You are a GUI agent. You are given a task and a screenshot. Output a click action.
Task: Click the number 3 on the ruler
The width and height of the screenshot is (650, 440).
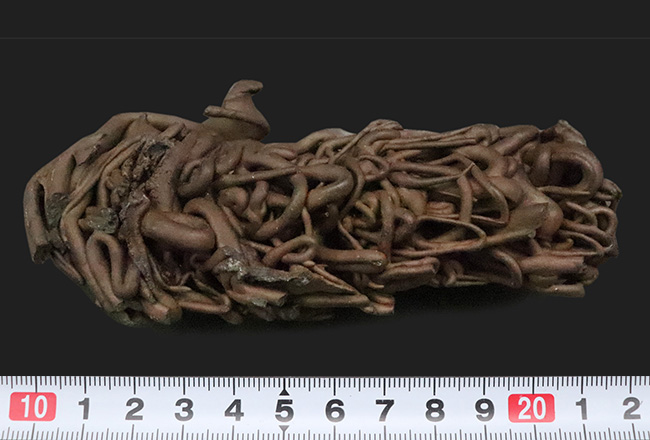pyautogui.click(x=184, y=410)
